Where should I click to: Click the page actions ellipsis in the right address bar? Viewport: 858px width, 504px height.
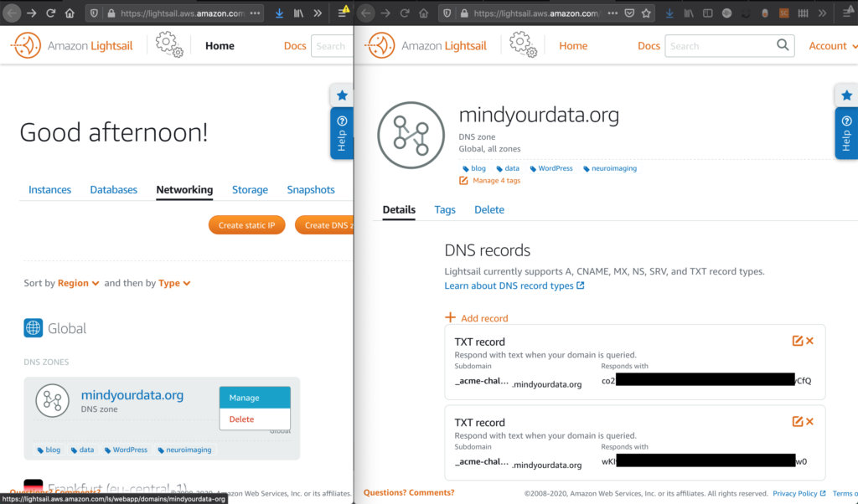[612, 13]
